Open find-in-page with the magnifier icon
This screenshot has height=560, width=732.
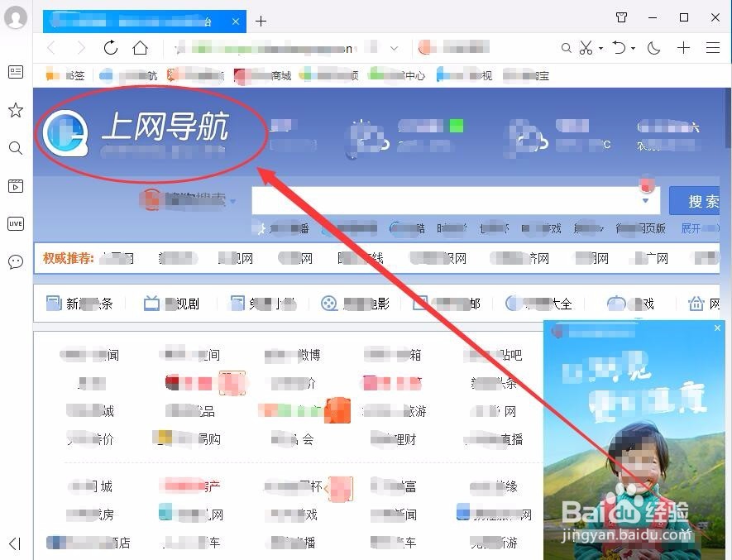point(566,48)
